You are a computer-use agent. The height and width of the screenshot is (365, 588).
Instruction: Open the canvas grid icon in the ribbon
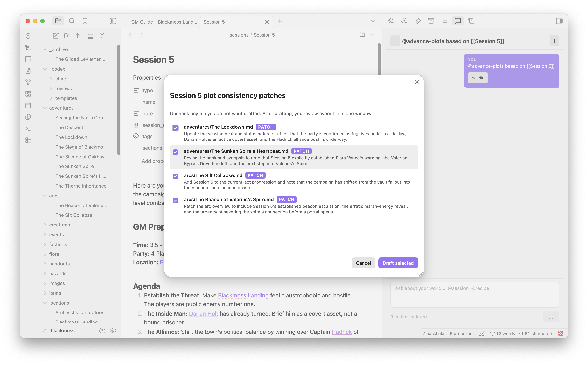[28, 94]
